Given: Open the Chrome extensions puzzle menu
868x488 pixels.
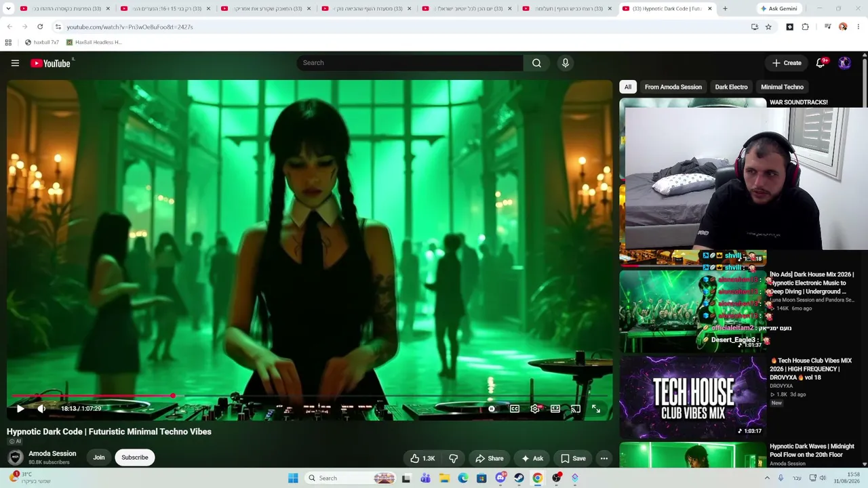Looking at the screenshot, I should pos(805,26).
